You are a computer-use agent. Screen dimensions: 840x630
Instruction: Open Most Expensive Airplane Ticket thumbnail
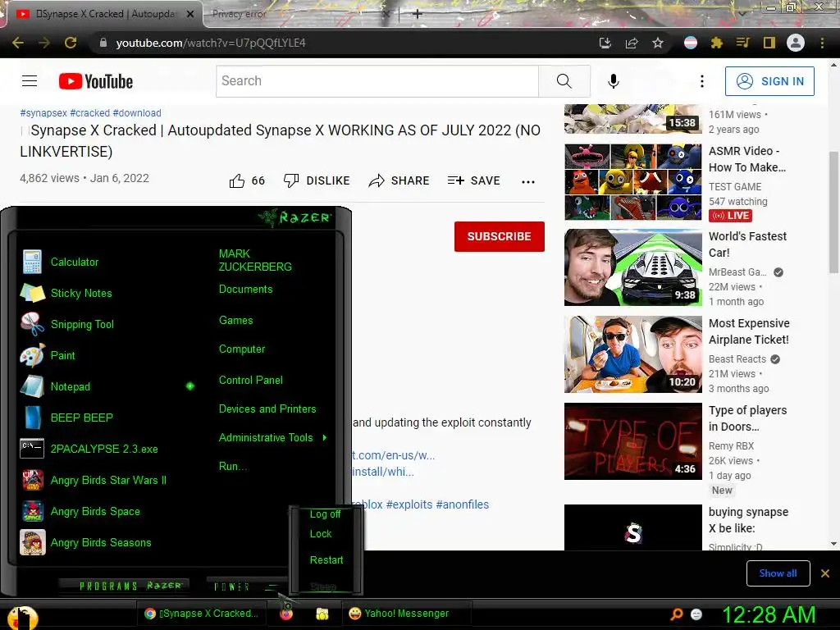point(632,354)
